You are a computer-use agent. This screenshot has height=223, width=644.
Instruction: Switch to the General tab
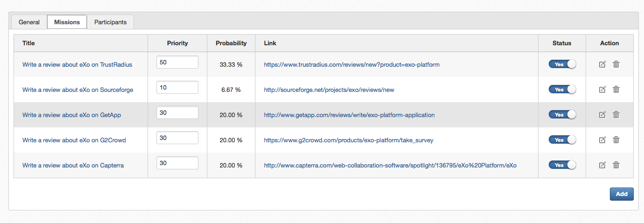pos(29,22)
